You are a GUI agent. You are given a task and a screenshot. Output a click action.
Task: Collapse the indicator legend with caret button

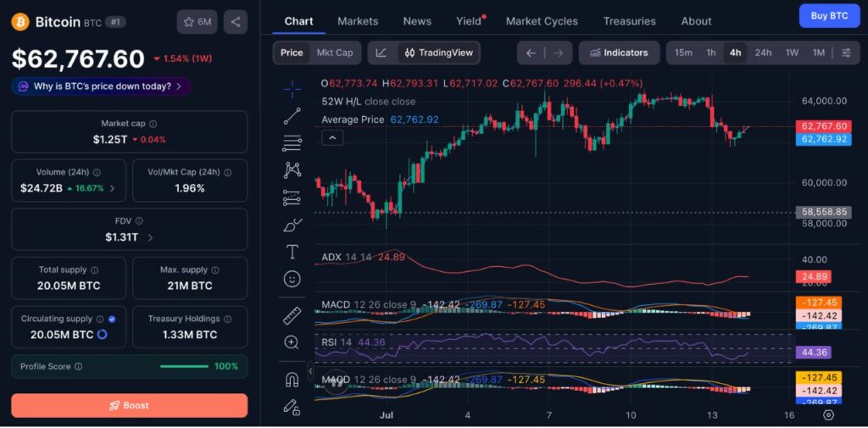332,138
